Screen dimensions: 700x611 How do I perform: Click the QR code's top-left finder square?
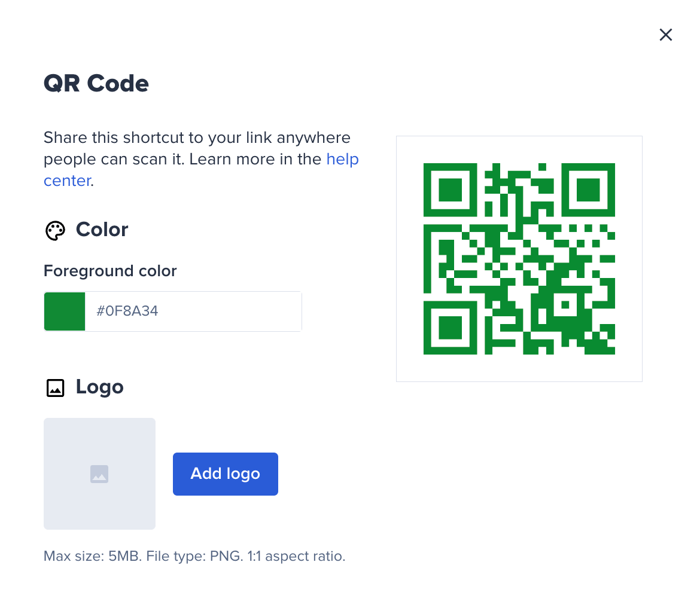coord(450,190)
